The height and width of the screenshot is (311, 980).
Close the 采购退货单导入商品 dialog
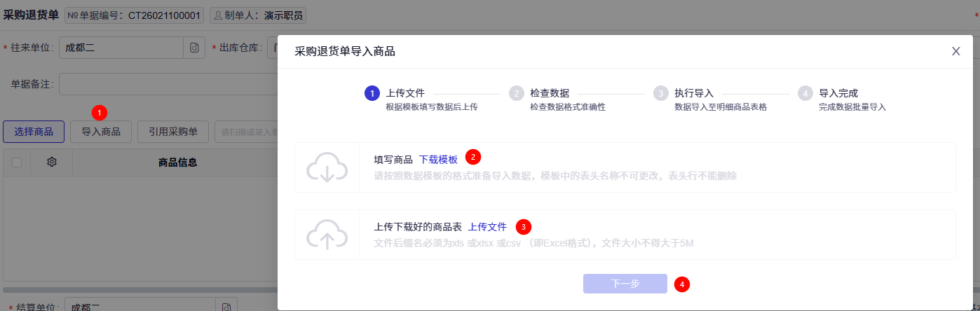click(955, 51)
